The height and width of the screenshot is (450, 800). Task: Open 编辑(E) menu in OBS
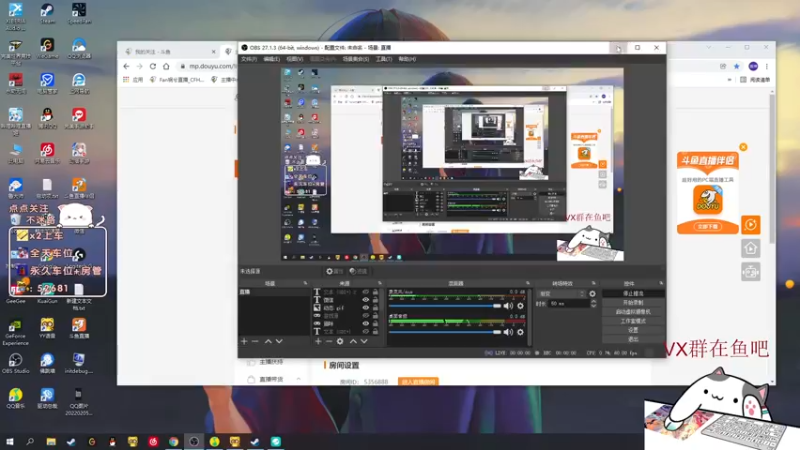pos(271,59)
